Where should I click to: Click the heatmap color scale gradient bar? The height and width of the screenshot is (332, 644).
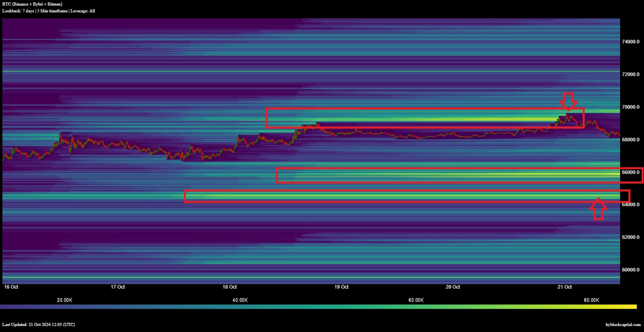point(318,306)
